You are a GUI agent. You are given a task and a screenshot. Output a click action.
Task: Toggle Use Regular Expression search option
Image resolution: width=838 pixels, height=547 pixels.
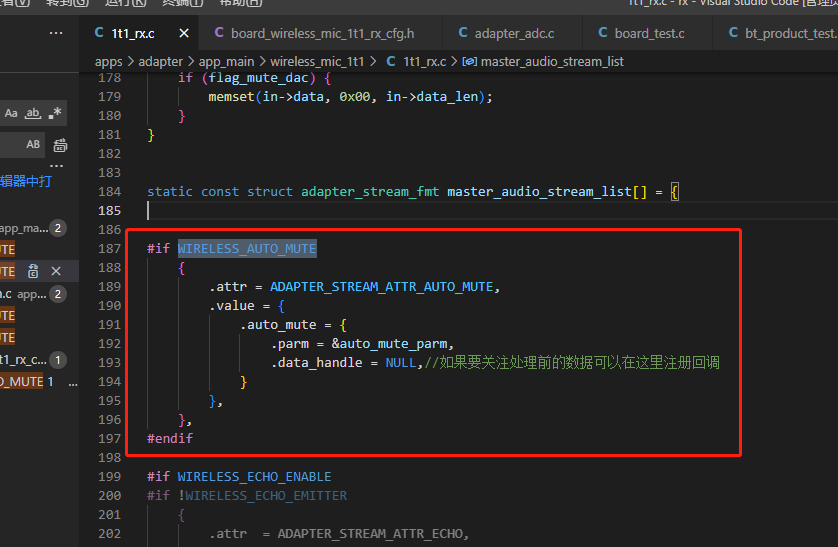tap(55, 113)
